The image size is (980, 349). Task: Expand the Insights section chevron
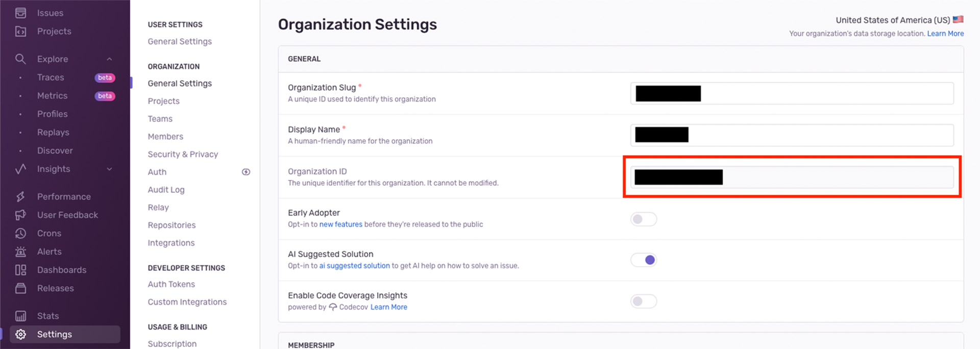(x=109, y=169)
